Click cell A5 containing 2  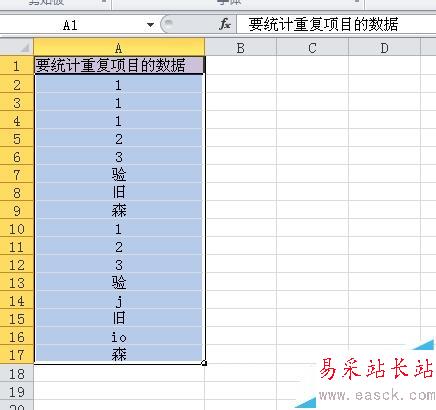[x=119, y=138]
